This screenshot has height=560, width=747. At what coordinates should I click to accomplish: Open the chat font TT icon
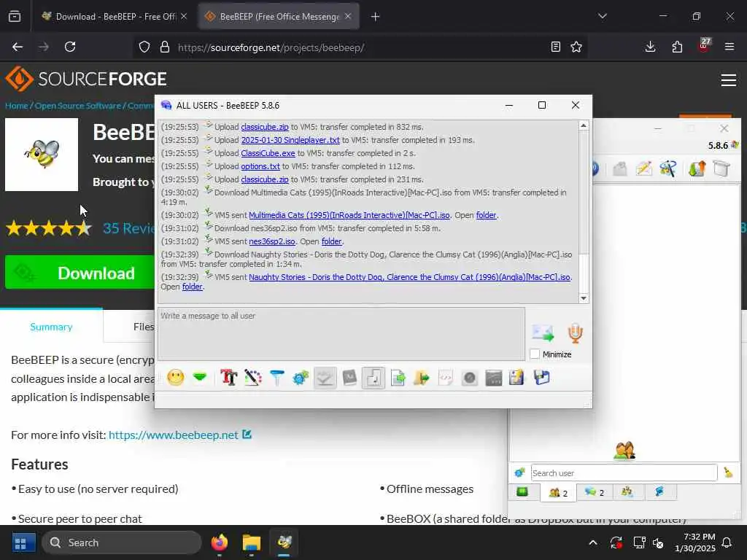228,378
